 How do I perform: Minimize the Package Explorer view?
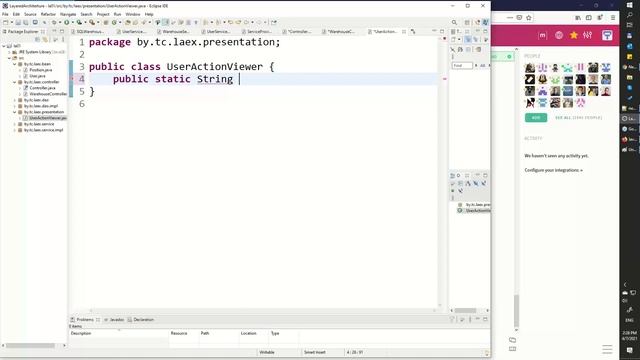click(x=54, y=31)
